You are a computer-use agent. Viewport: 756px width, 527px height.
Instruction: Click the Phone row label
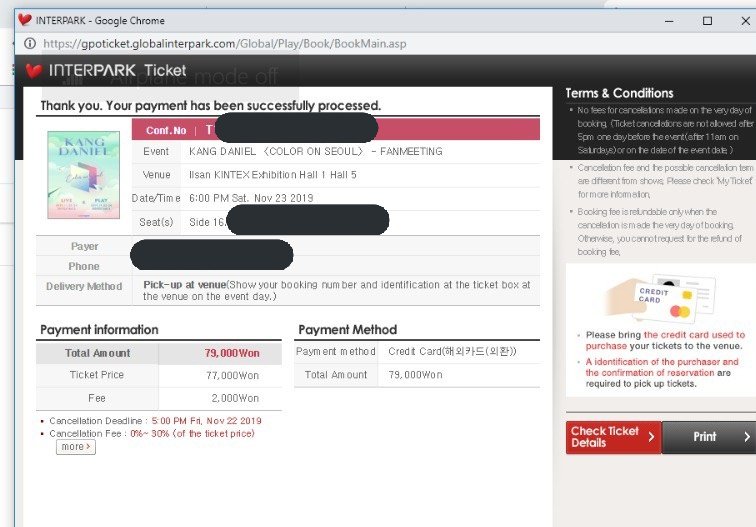point(84,266)
